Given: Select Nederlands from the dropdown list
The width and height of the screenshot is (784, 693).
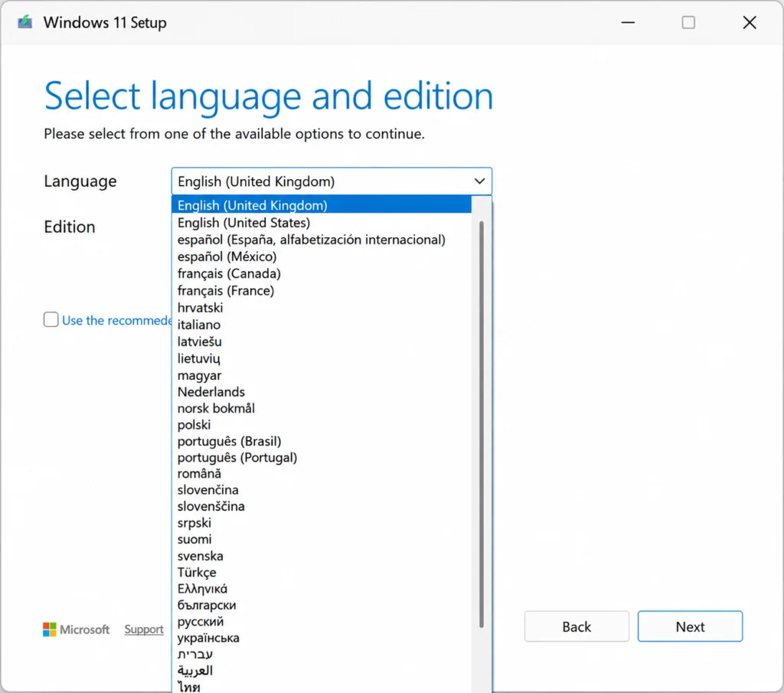Looking at the screenshot, I should tap(322, 391).
